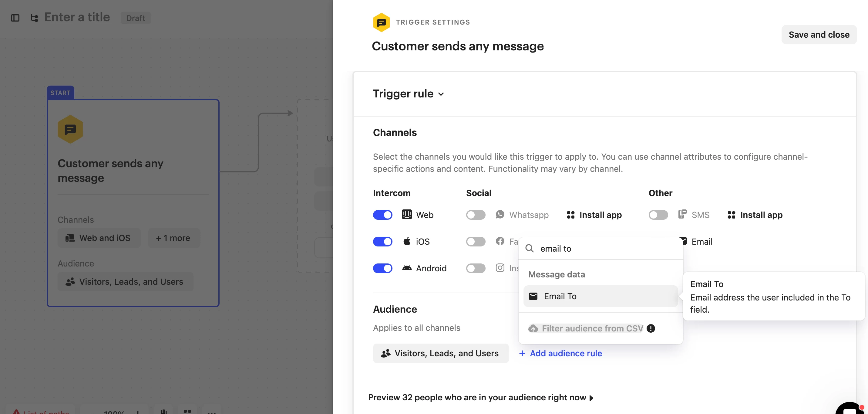Click the Apple iOS channel icon
Viewport: 868px width, 414px height.
[x=407, y=241]
